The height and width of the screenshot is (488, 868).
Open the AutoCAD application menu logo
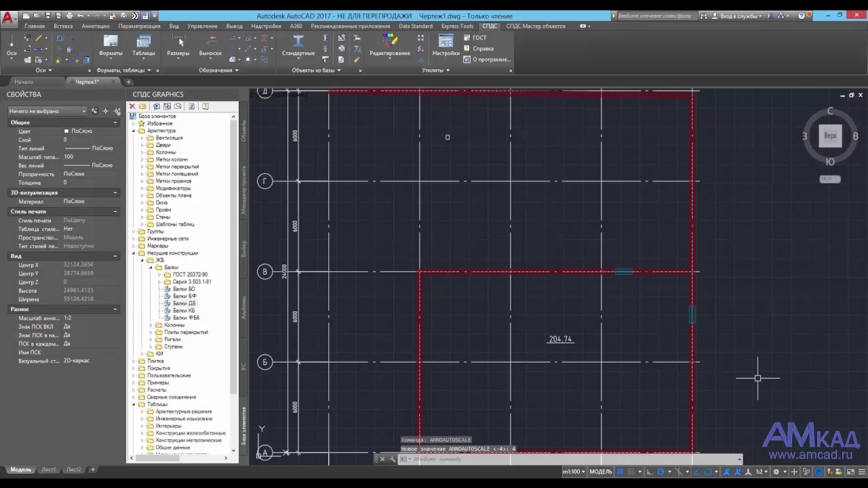coord(9,19)
